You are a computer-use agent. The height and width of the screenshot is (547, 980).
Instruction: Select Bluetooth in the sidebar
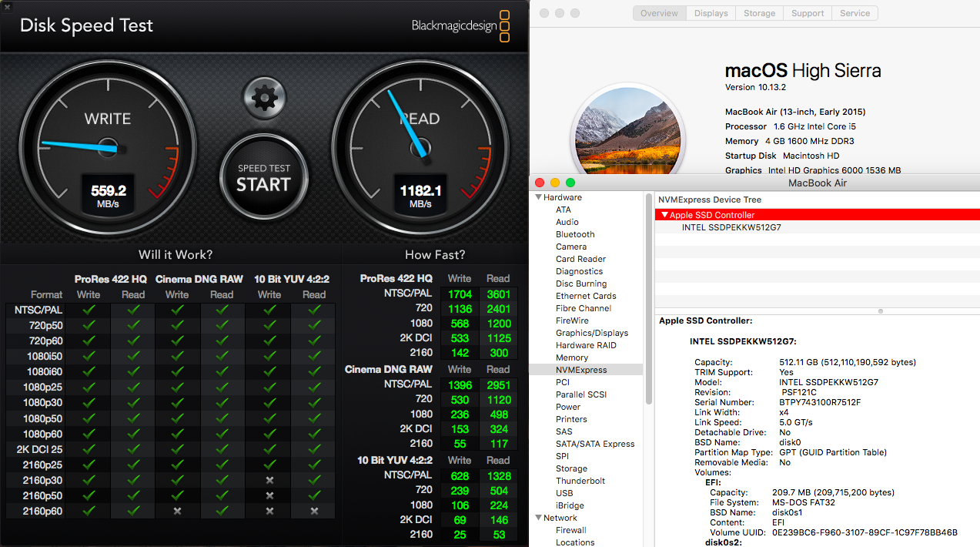click(575, 234)
